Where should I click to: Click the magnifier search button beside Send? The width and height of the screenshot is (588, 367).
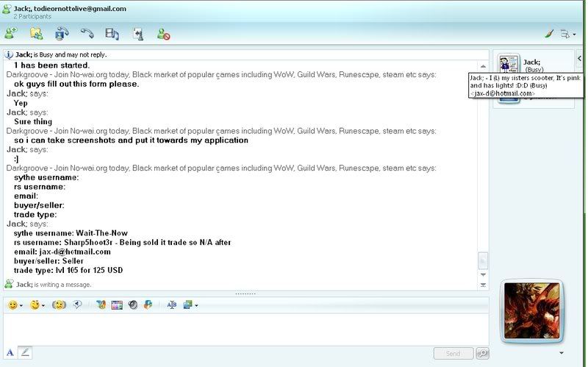point(482,353)
